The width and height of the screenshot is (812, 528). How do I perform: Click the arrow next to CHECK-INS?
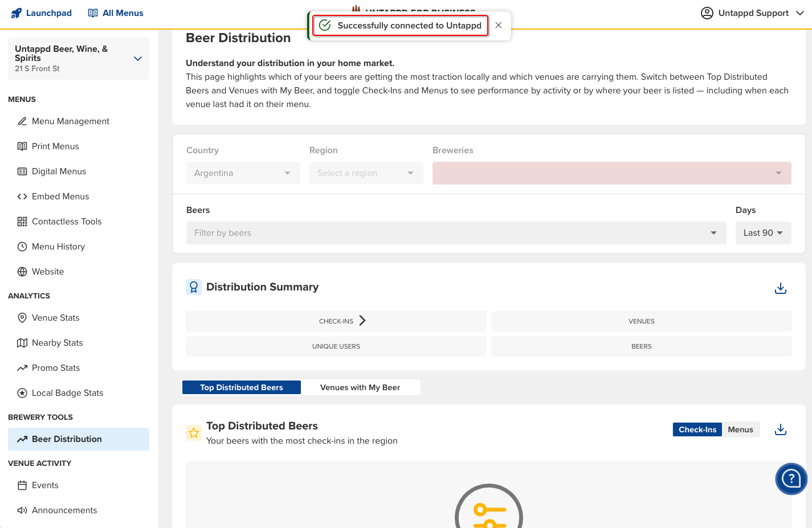coord(362,321)
